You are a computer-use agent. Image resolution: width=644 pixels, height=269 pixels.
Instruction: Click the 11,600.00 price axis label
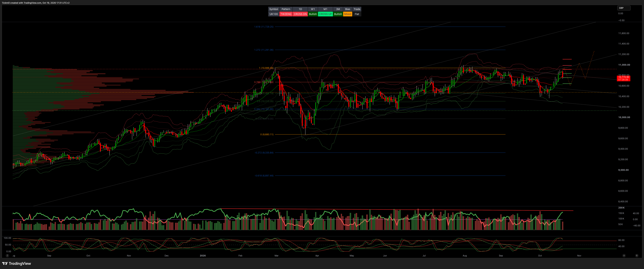point(624,33)
